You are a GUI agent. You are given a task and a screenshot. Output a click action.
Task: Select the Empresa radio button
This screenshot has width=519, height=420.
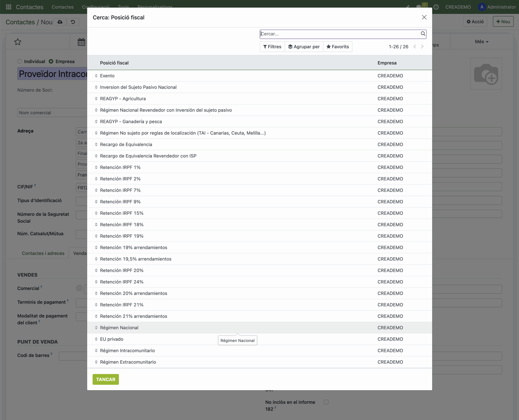tap(51, 61)
